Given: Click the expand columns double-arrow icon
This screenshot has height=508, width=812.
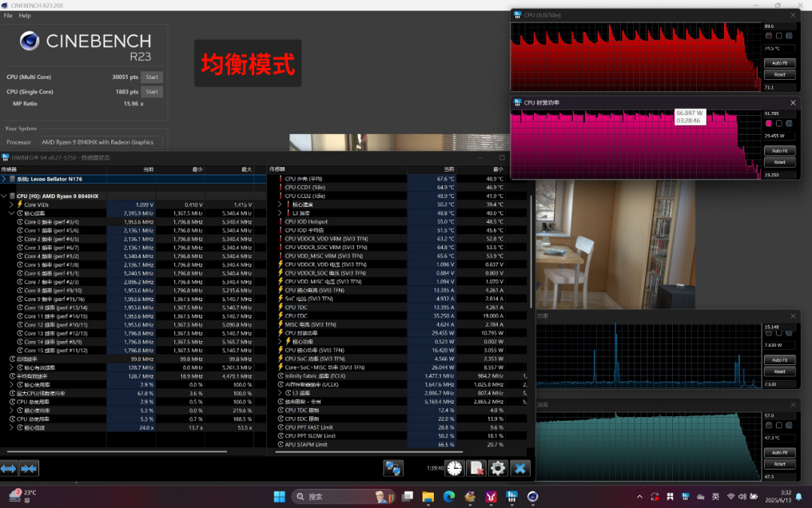Looking at the screenshot, I should point(9,469).
